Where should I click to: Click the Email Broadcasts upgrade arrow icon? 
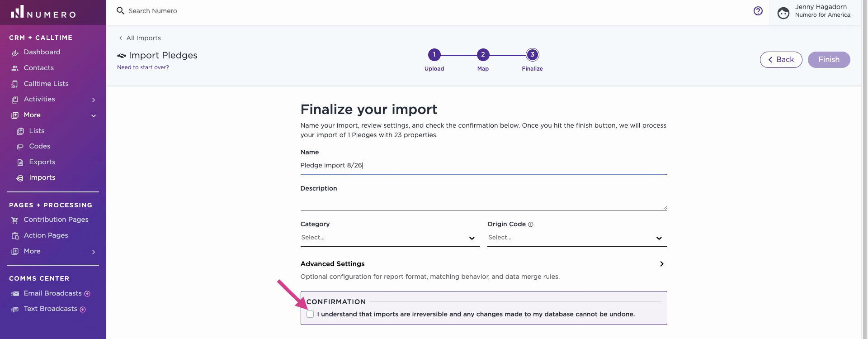(87, 294)
